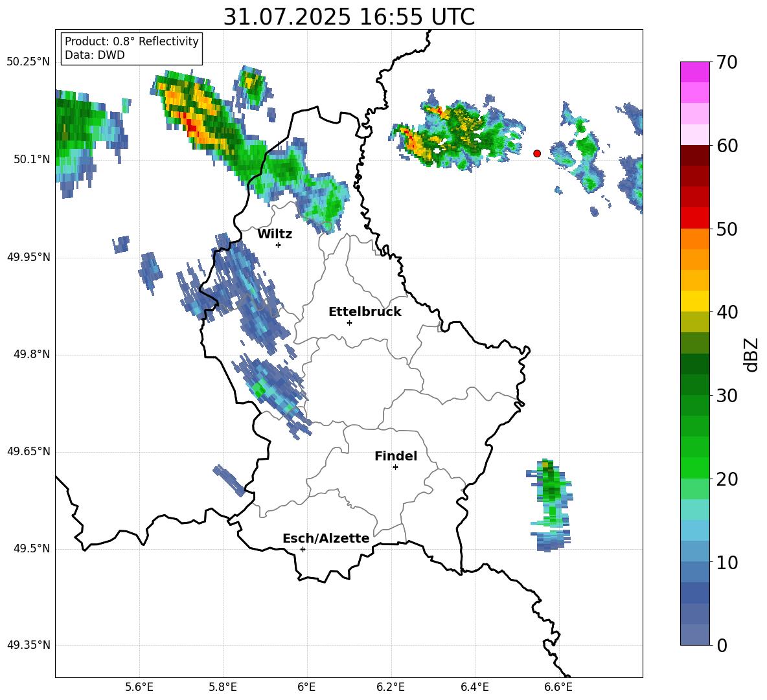Click the Ettelbruck city label

point(365,312)
